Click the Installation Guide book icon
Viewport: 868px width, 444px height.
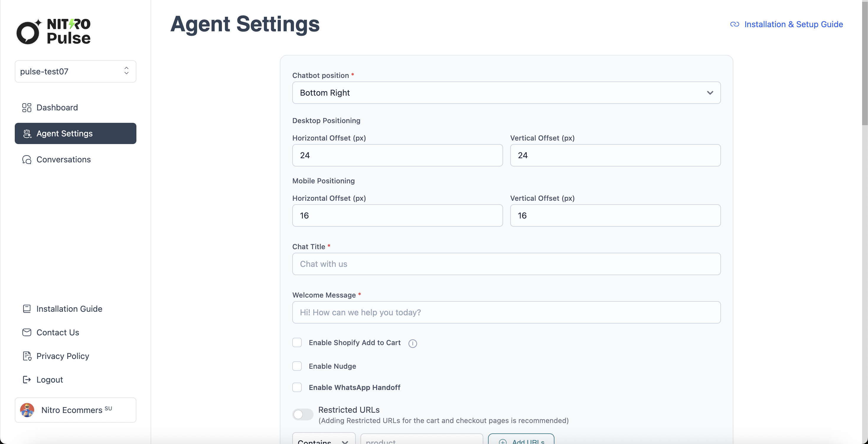[27, 308]
